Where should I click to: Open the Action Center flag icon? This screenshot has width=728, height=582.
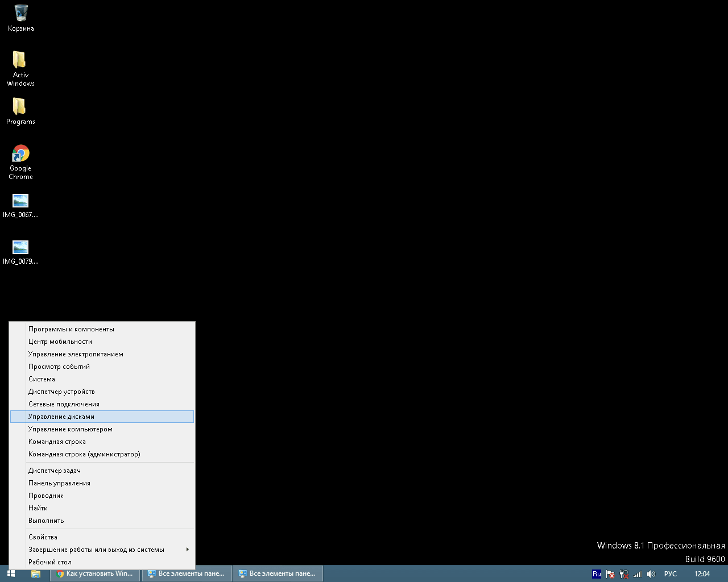coord(610,574)
